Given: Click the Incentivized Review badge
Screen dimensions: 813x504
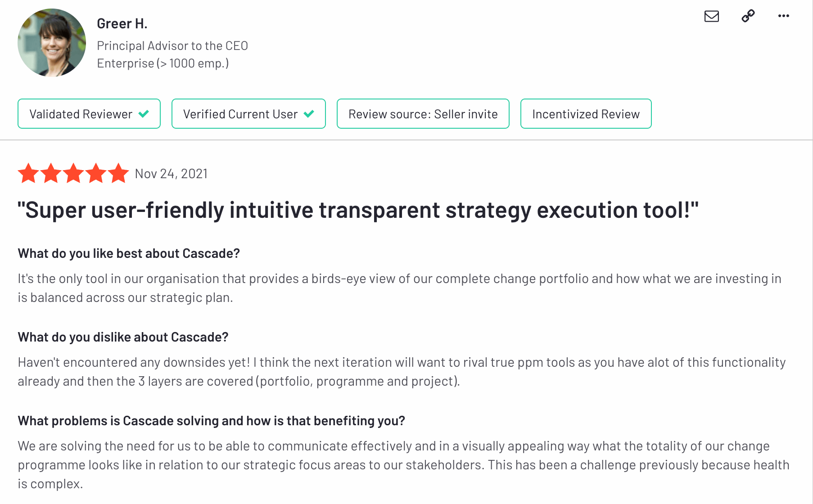Looking at the screenshot, I should pyautogui.click(x=586, y=114).
